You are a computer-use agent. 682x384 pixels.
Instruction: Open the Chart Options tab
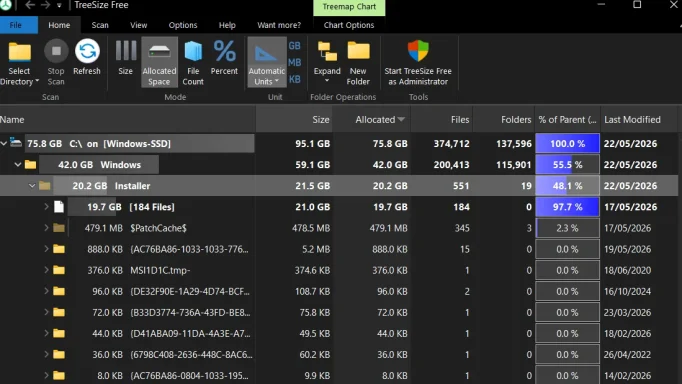tap(349, 25)
